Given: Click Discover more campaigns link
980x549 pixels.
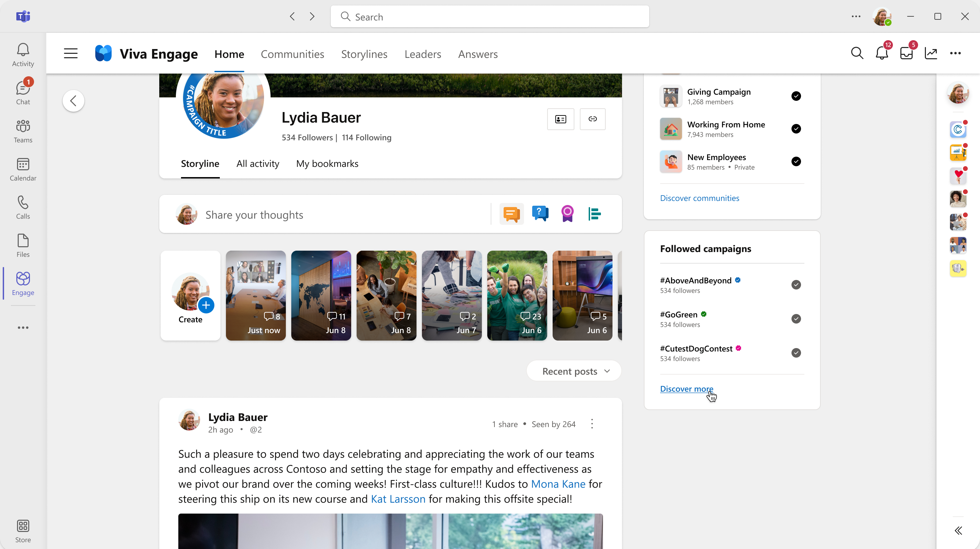Looking at the screenshot, I should tap(687, 389).
